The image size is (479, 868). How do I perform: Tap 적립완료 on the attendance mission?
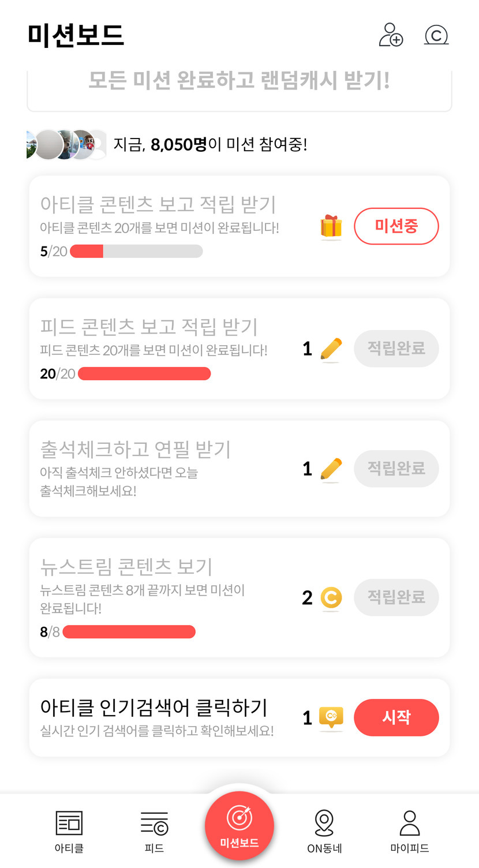tap(396, 468)
